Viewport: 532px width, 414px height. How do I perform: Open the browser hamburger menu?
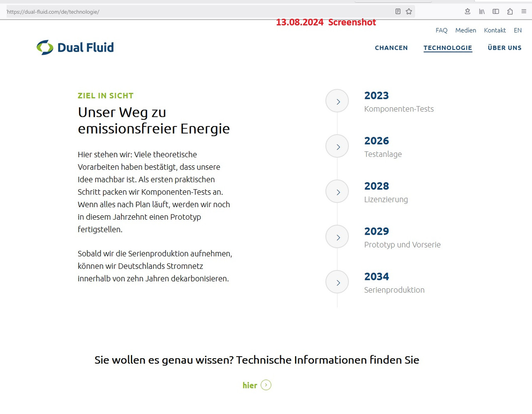point(524,12)
